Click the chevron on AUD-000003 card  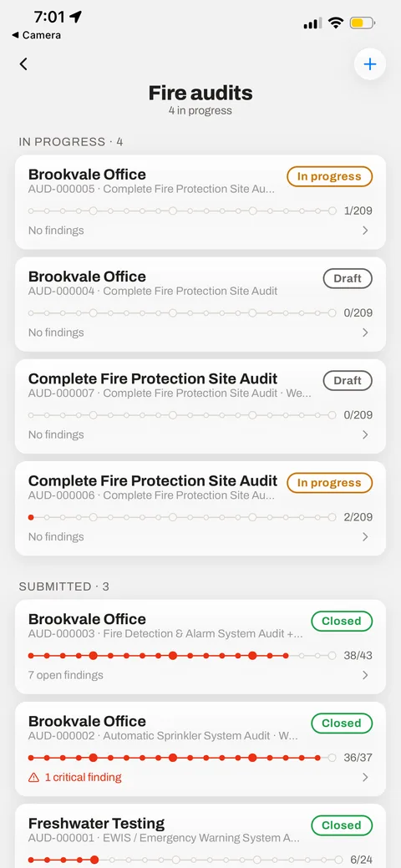[x=365, y=675]
